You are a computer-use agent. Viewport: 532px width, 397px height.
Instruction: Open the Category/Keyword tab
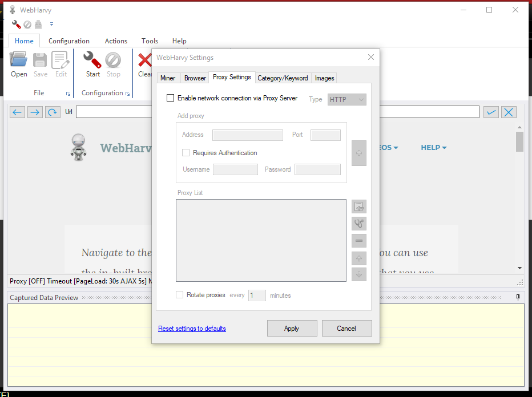coord(283,78)
